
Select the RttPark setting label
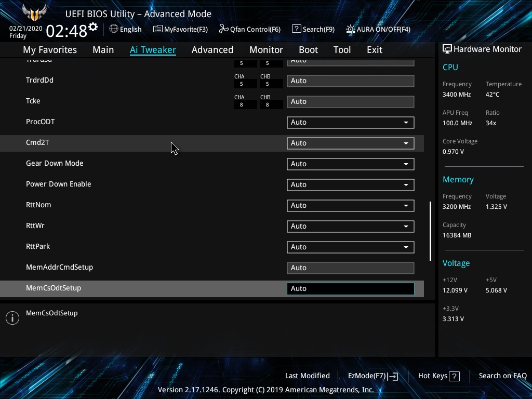point(37,246)
